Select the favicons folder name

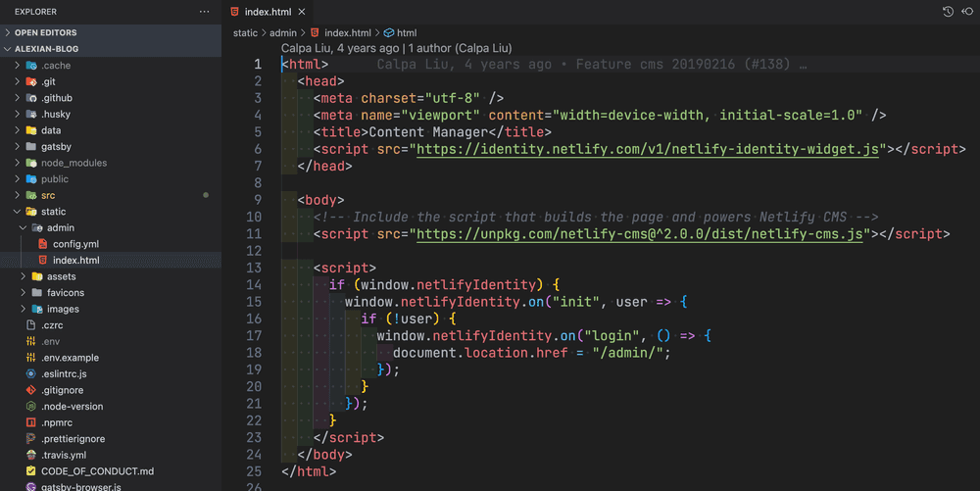pos(66,292)
